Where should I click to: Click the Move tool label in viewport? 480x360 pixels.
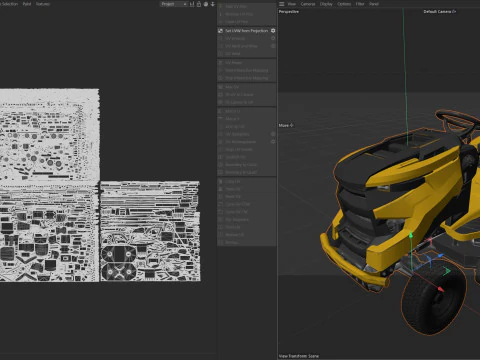(x=286, y=125)
